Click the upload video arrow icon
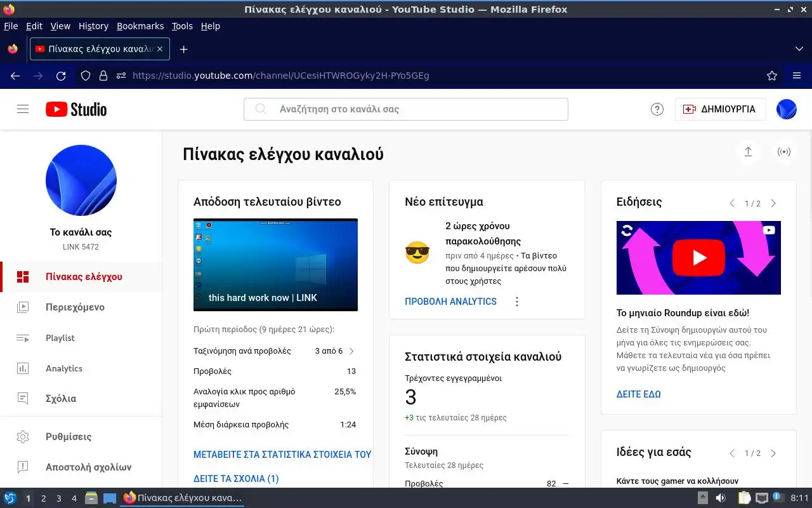Screen dimensions: 812x508 pyautogui.click(x=748, y=152)
